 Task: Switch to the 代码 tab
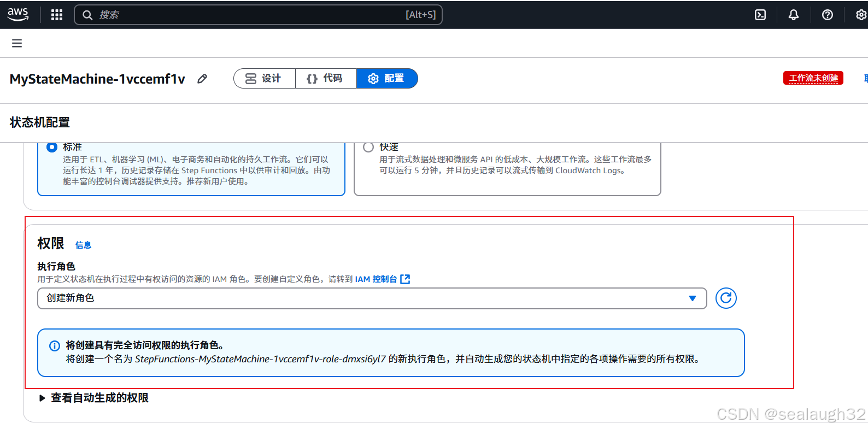point(326,78)
